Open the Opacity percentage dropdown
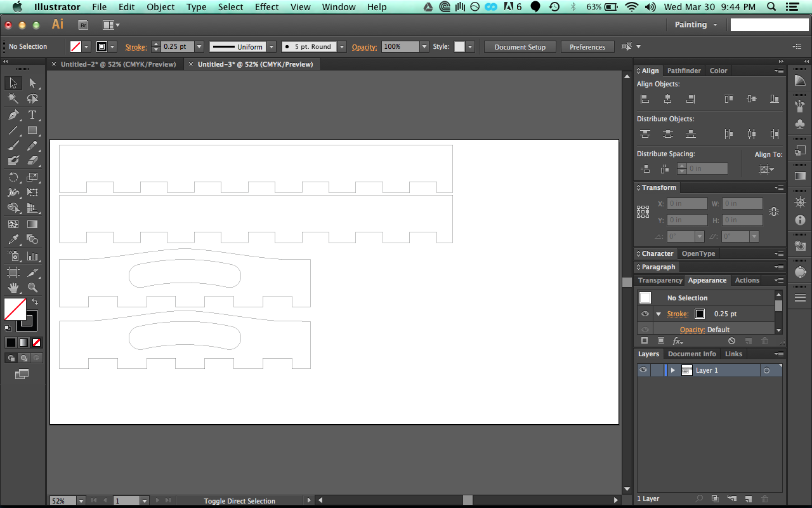This screenshot has height=508, width=812. coord(424,47)
